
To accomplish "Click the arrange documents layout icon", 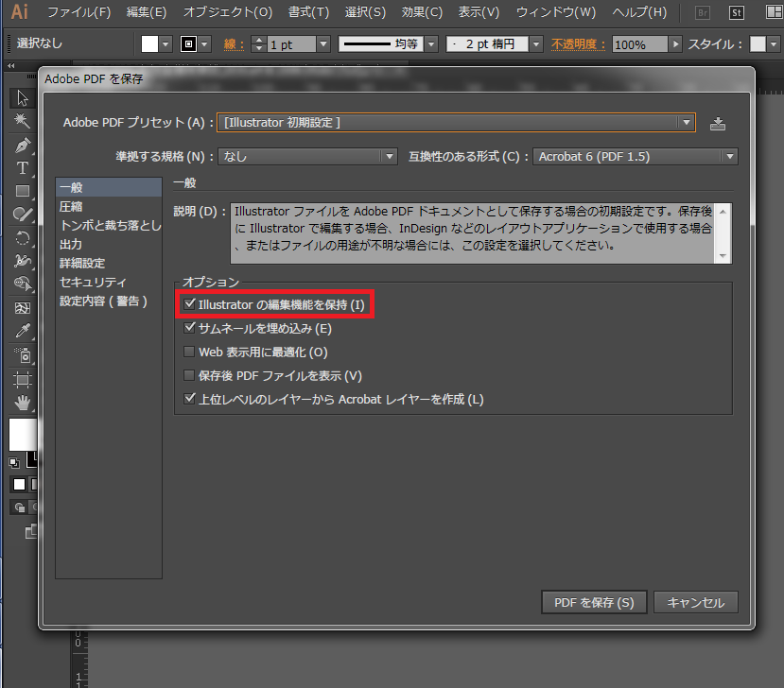I will pos(774,12).
